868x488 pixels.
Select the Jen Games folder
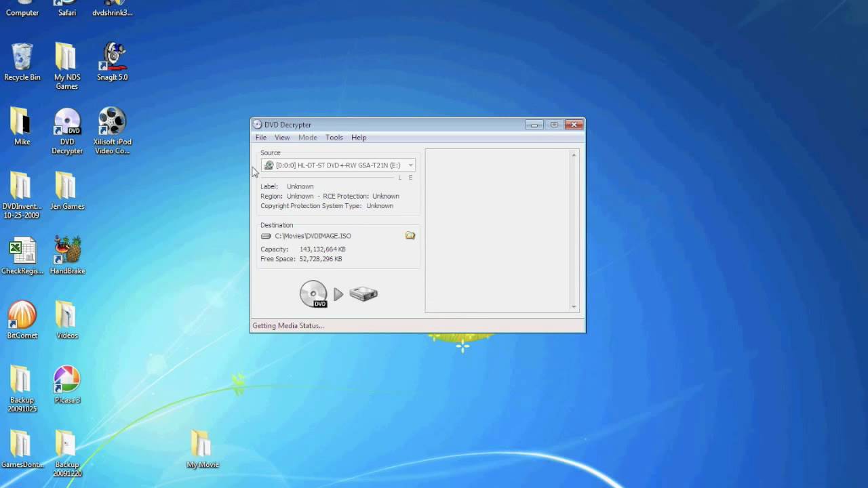[67, 191]
